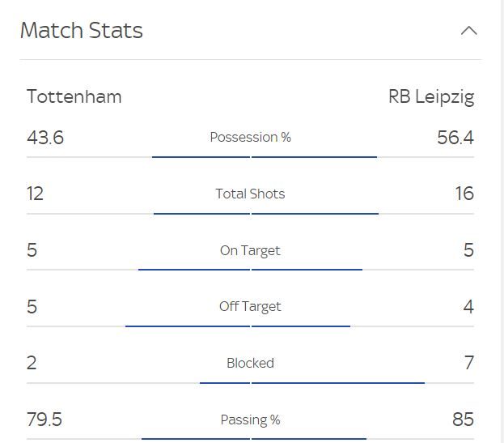The height and width of the screenshot is (443, 504).
Task: Click the Off Target label
Action: pyautogui.click(x=250, y=307)
